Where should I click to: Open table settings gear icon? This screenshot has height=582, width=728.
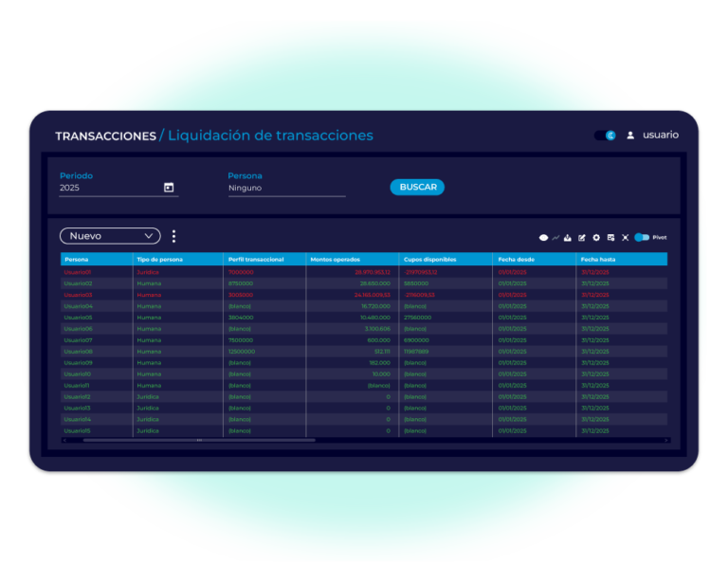(596, 238)
